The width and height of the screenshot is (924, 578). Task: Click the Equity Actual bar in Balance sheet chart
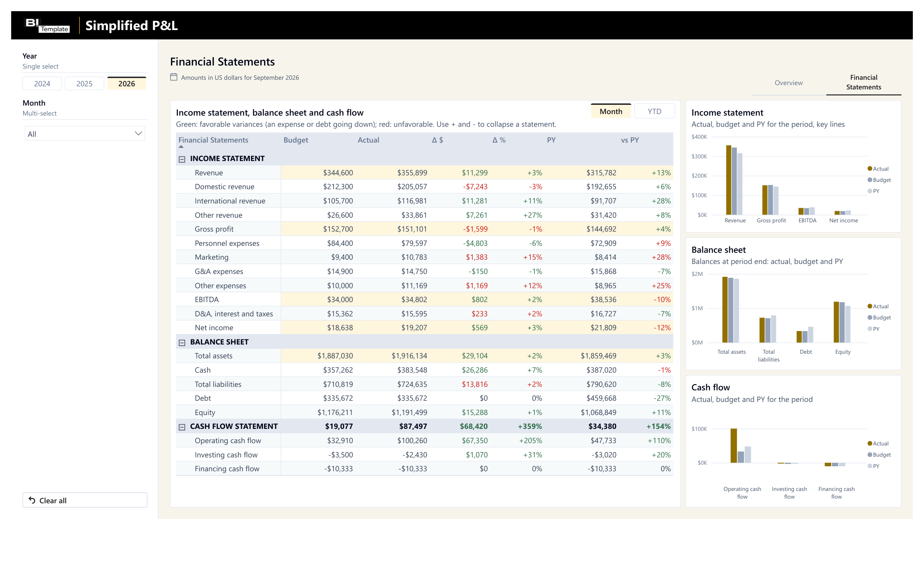836,322
